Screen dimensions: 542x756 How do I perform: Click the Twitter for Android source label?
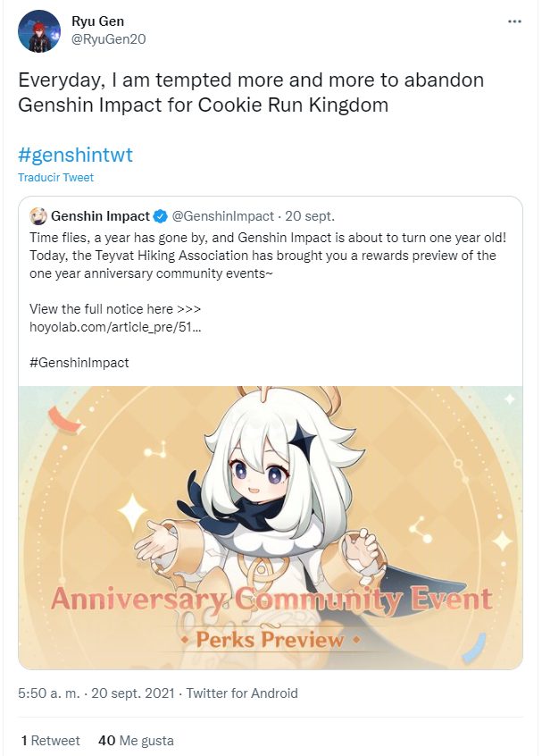pyautogui.click(x=242, y=693)
